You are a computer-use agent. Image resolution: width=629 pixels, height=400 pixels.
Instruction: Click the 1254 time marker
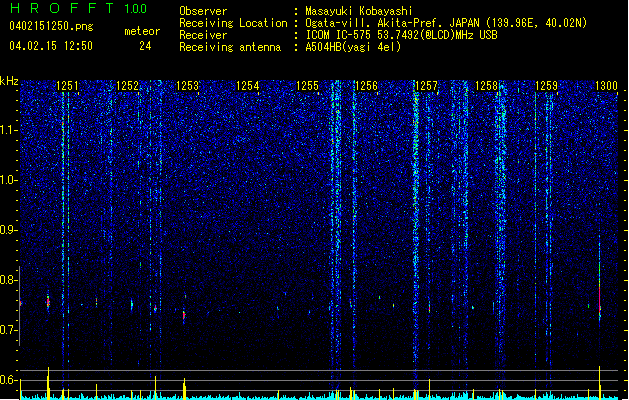tap(247, 86)
